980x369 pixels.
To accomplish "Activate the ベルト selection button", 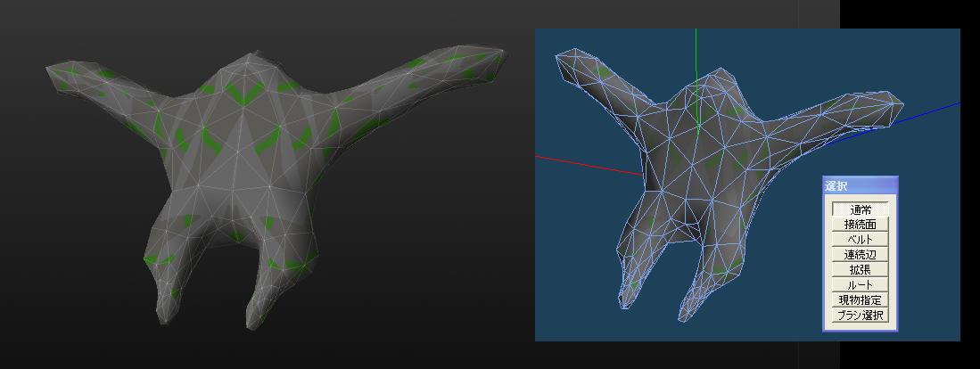I will point(860,239).
